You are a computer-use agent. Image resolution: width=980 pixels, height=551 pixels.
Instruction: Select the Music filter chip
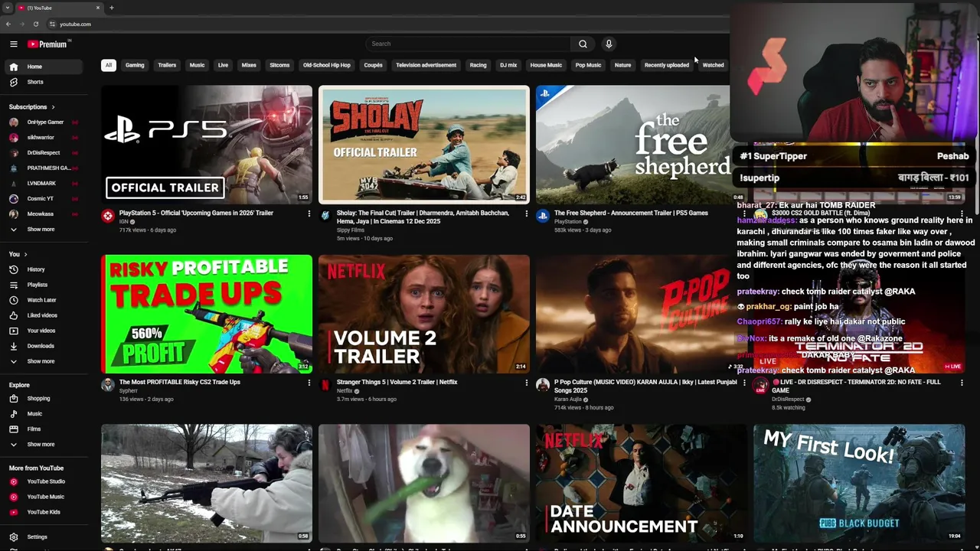pos(197,65)
